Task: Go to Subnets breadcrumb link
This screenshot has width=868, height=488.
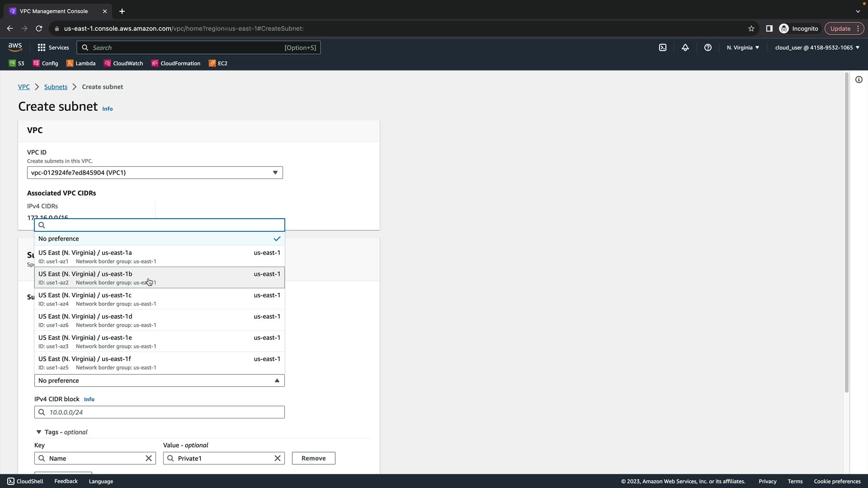Action: click(56, 87)
